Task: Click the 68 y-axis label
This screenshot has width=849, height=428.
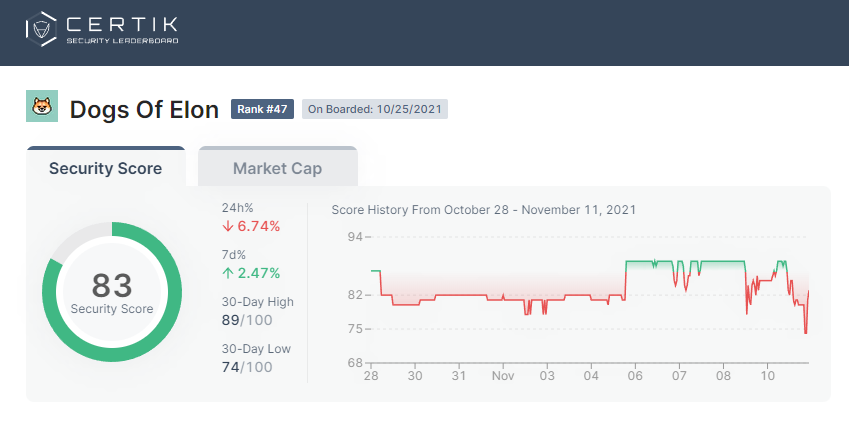Action: tap(355, 362)
